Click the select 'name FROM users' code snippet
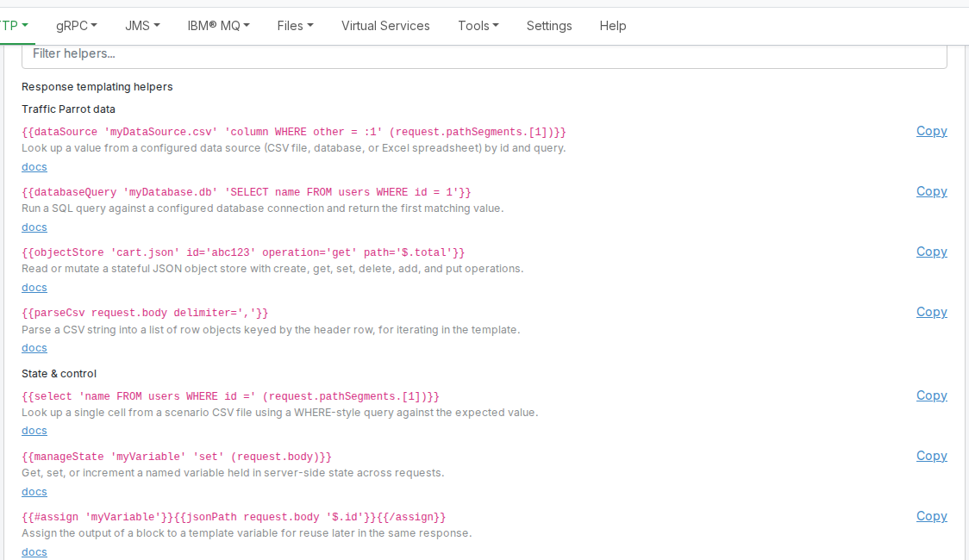Image resolution: width=969 pixels, height=560 pixels. [230, 396]
